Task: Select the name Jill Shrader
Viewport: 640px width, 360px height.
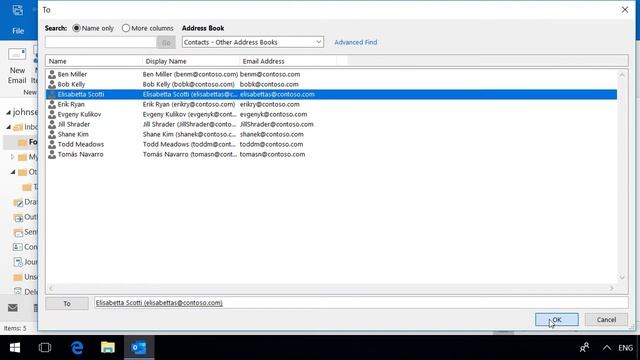Action: tap(74, 124)
